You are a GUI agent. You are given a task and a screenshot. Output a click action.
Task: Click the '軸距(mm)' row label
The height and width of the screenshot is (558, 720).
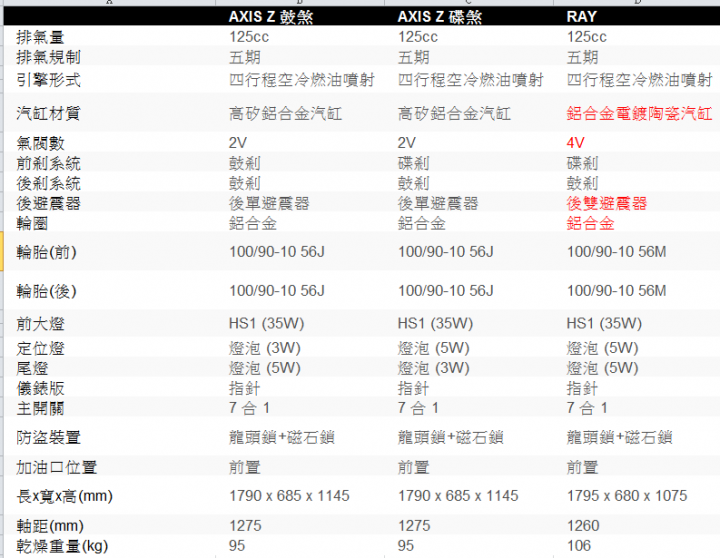(x=50, y=525)
